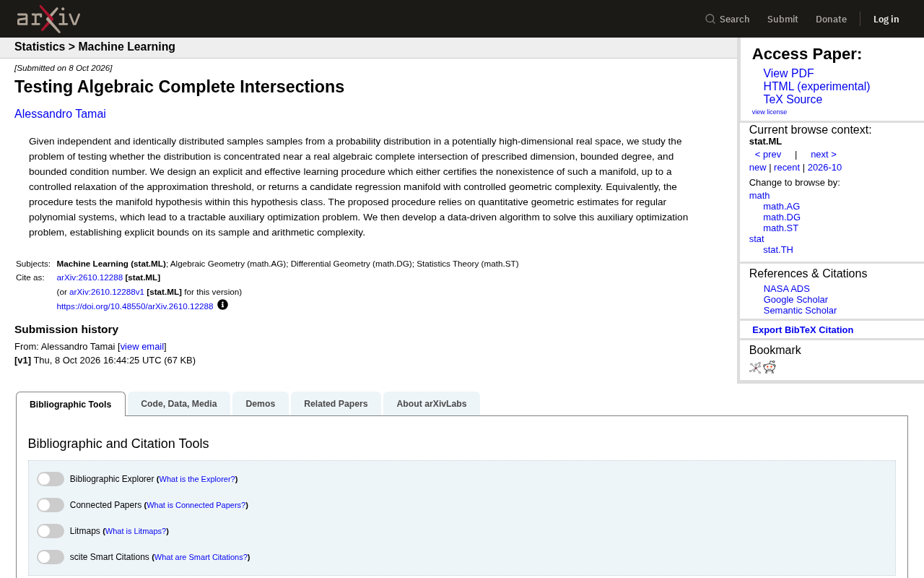Screen dimensions: 924x578
Task: Enable scite Smart Citations toggle
Action: 51,557
